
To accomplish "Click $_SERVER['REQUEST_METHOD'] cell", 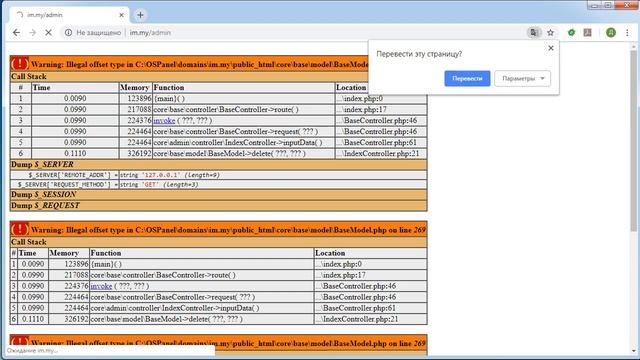I will [x=64, y=184].
